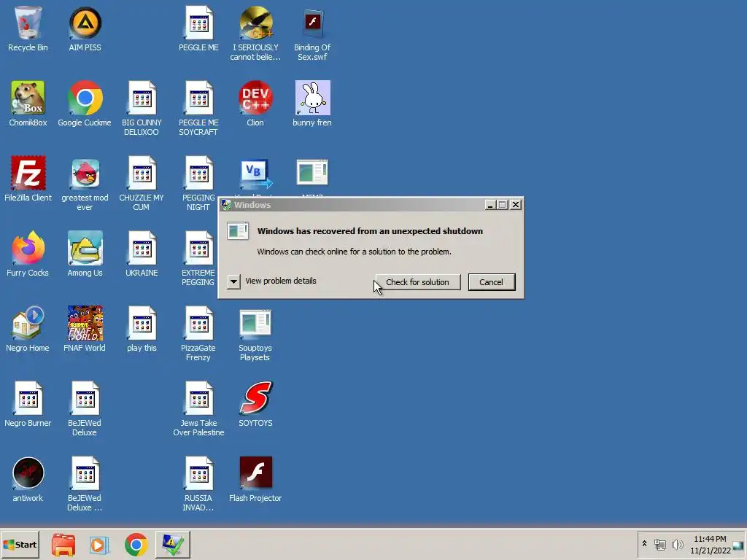
Task: Open the Recycle Bin desktop icon
Action: pos(28,28)
